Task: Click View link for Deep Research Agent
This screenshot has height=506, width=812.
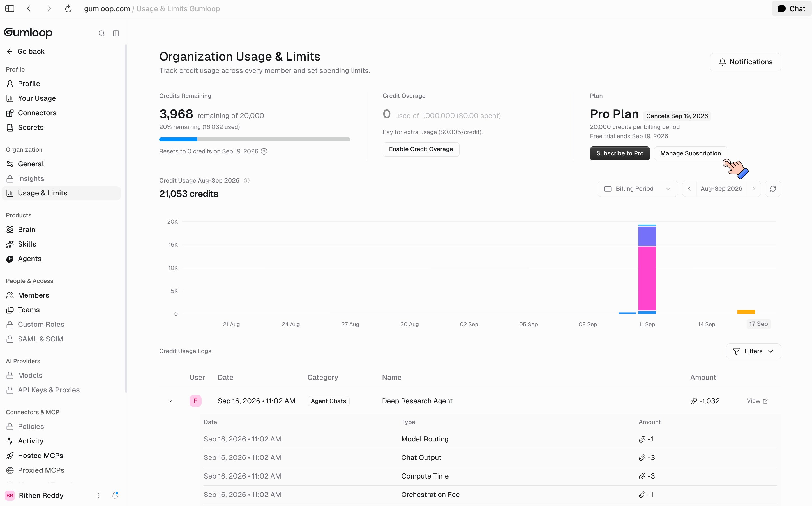Action: coord(758,401)
